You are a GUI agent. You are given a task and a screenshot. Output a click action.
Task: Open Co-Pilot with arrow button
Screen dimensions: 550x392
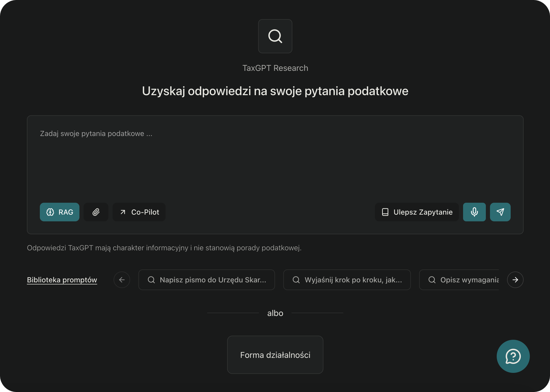click(x=139, y=212)
